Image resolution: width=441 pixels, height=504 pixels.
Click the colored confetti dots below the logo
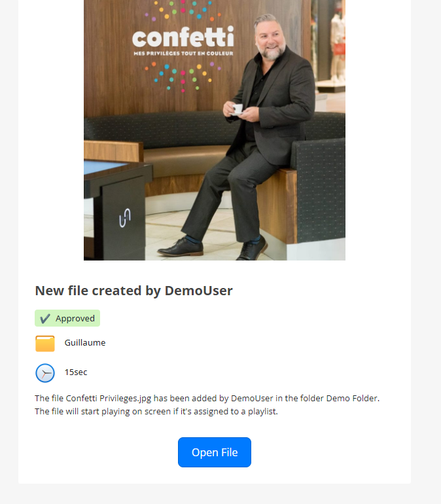pyautogui.click(x=183, y=77)
